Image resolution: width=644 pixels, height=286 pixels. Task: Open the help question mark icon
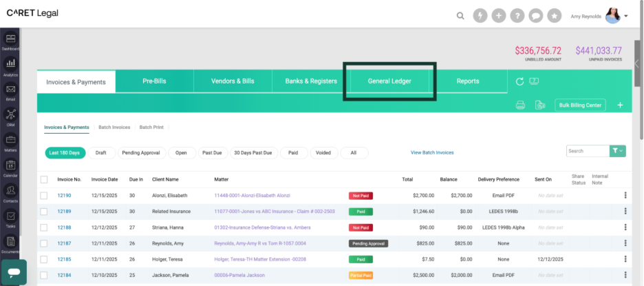pos(517,16)
